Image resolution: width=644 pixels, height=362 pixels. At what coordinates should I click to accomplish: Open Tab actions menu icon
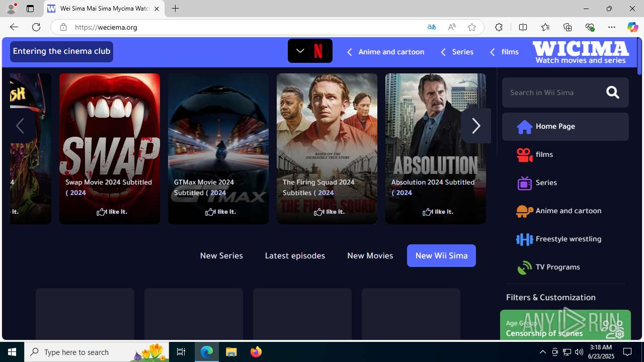[x=30, y=9]
